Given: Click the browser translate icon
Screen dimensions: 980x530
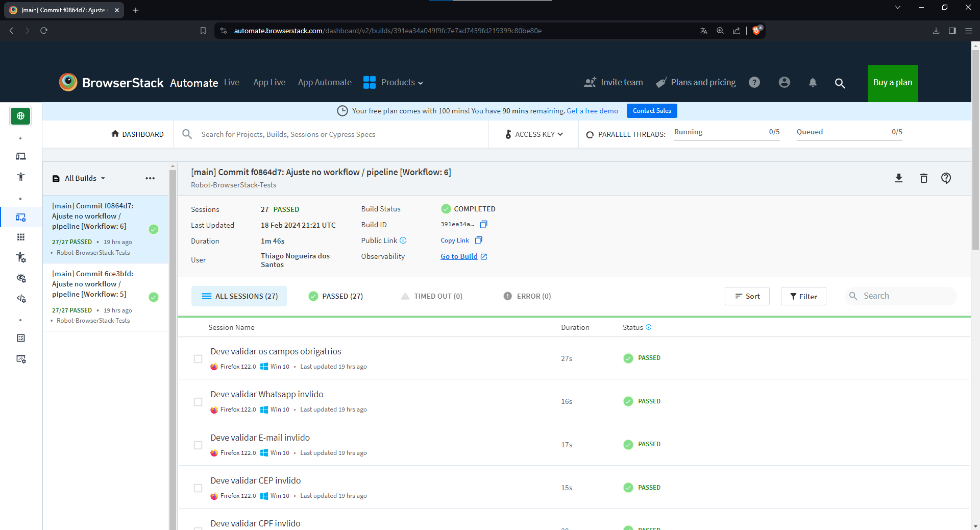Looking at the screenshot, I should pos(704,31).
